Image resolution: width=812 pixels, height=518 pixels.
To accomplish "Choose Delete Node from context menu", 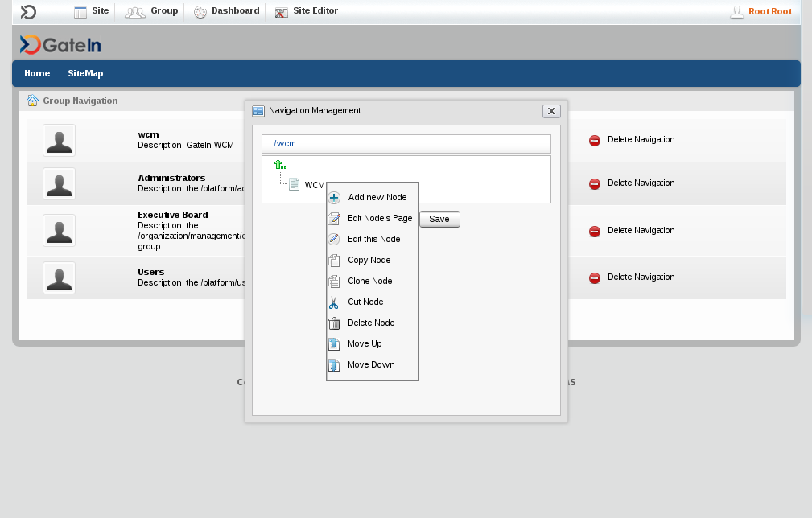I will (371, 323).
